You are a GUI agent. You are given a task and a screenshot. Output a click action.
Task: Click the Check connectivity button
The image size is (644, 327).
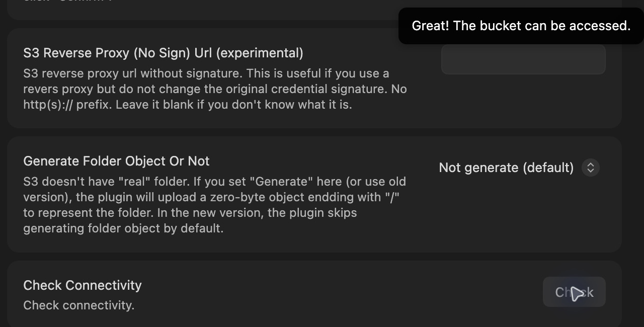tap(574, 292)
